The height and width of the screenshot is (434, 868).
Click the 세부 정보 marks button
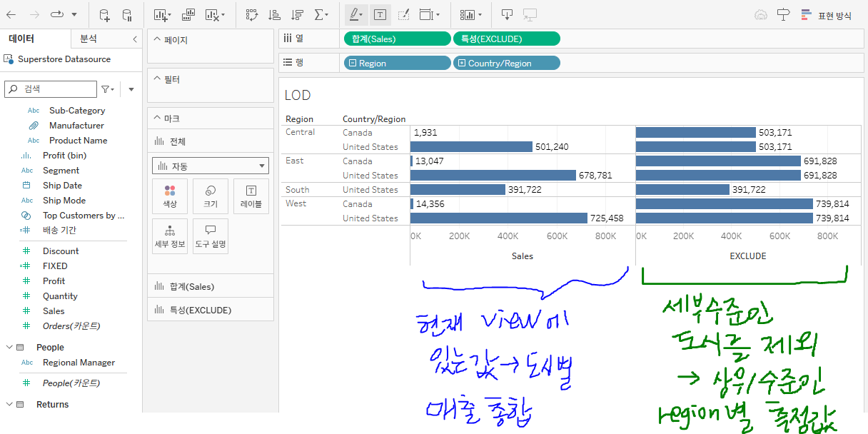point(170,236)
